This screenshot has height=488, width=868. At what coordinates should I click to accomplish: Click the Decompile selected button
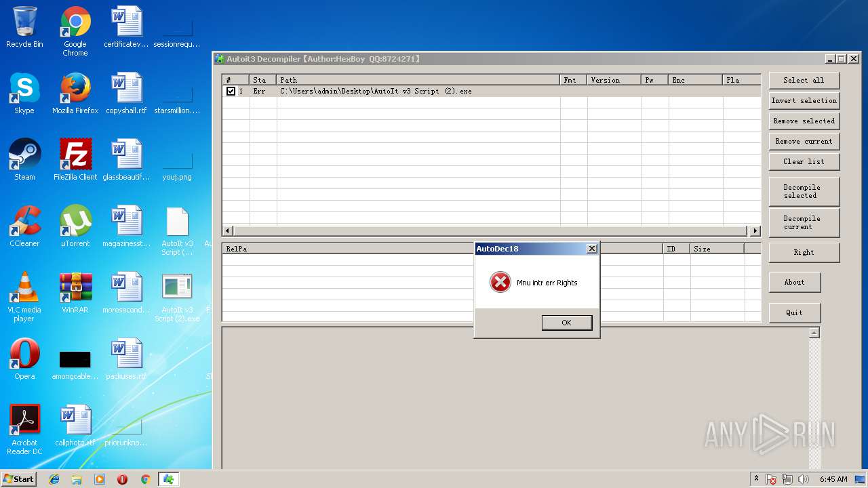click(804, 191)
